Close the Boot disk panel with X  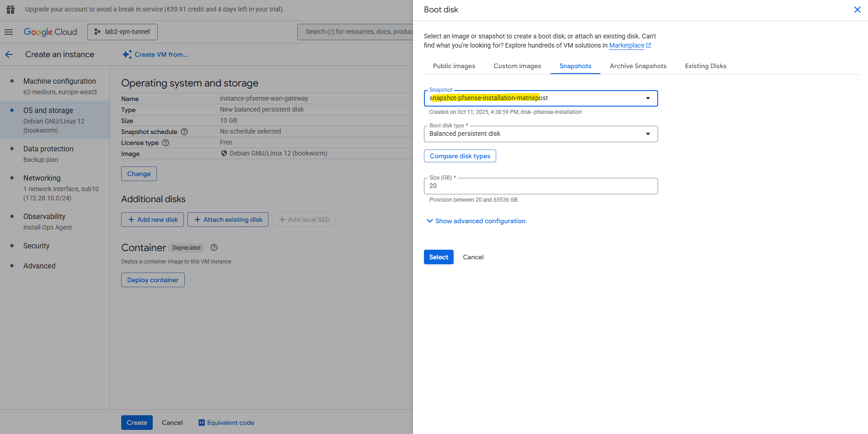tap(857, 10)
